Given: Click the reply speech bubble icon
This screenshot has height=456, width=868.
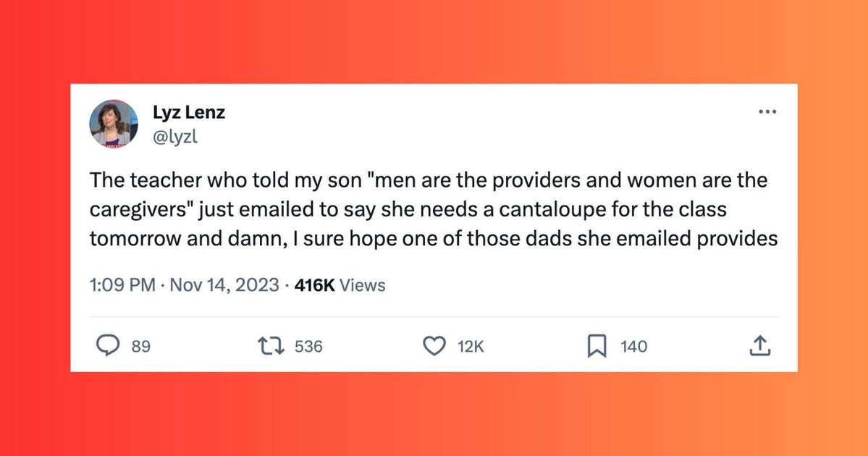Looking at the screenshot, I should pos(108,347).
